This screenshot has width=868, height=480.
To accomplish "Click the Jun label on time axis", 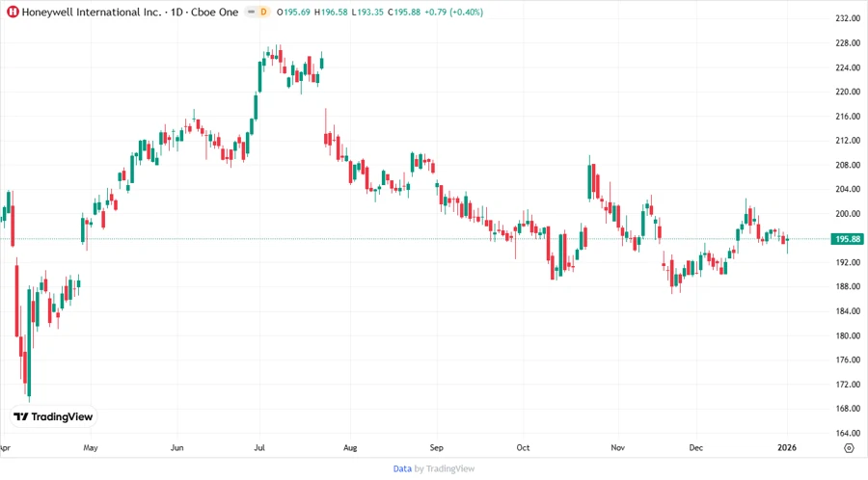I will pyautogui.click(x=176, y=448).
